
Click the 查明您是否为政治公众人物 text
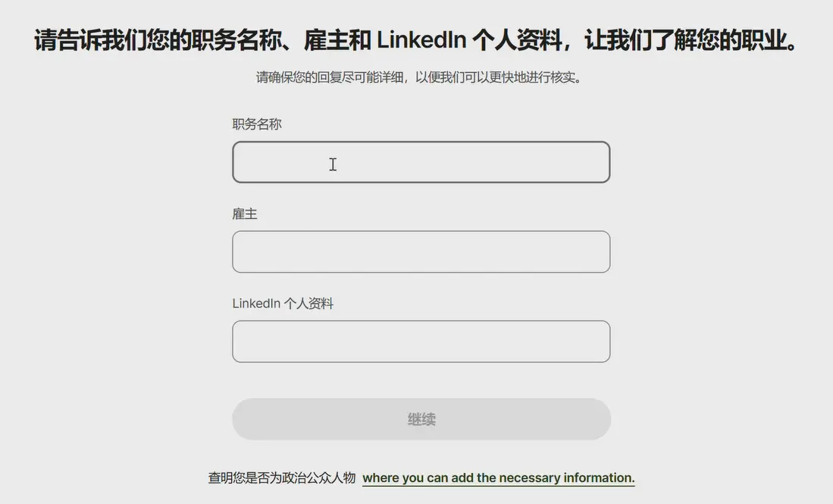coord(282,478)
